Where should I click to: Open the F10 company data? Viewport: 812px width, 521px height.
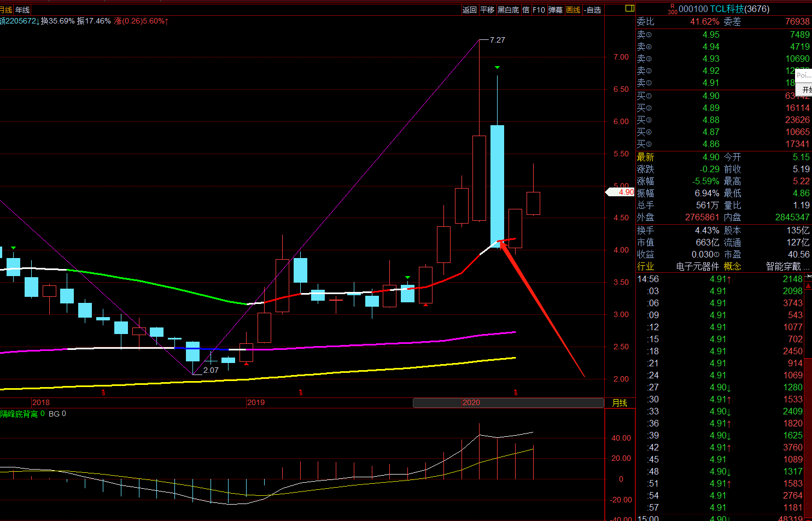(x=539, y=10)
